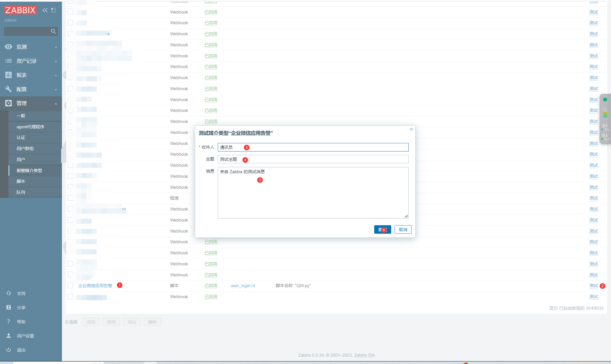
Task: Click the 取消 button in dialog
Action: [403, 229]
